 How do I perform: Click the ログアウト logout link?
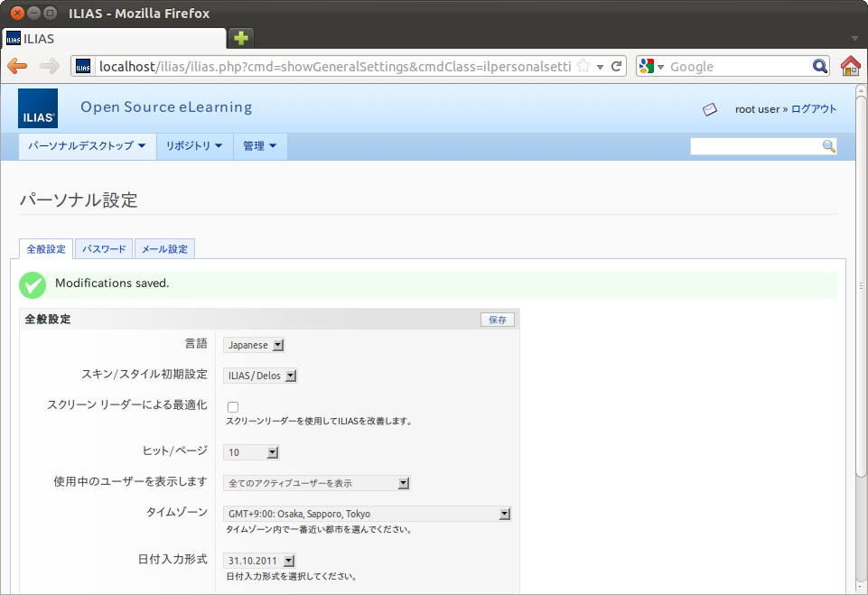tap(814, 109)
